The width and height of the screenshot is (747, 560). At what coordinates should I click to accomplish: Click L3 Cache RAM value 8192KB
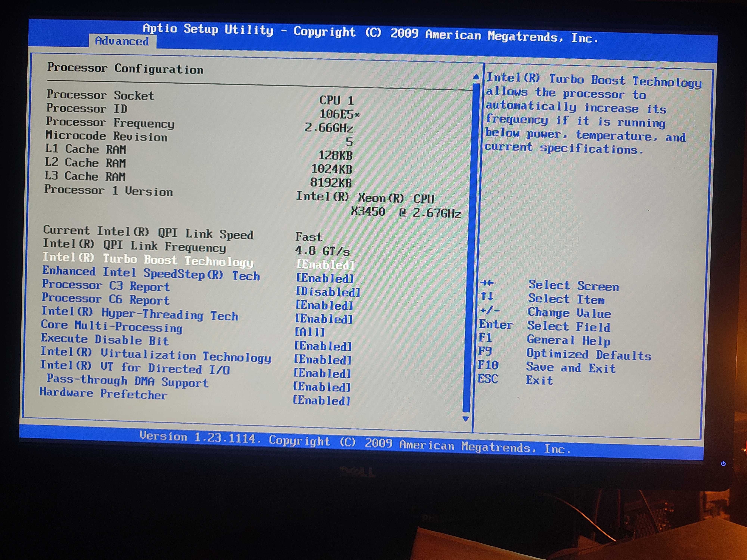(331, 183)
